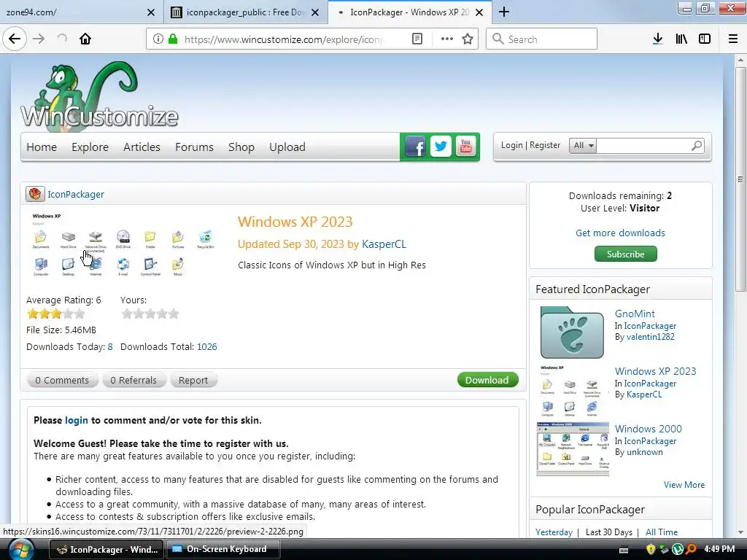
Task: Open the browser home page icon
Action: [85, 39]
